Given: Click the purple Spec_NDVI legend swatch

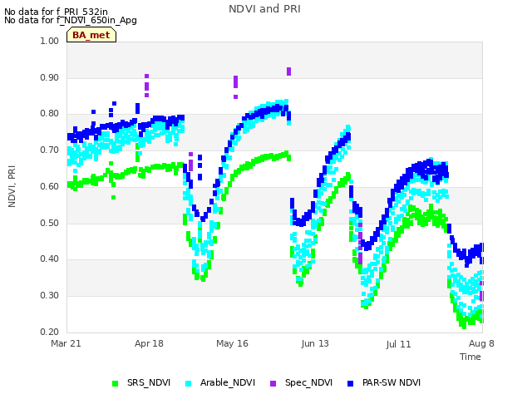Looking at the screenshot, I should [x=273, y=383].
